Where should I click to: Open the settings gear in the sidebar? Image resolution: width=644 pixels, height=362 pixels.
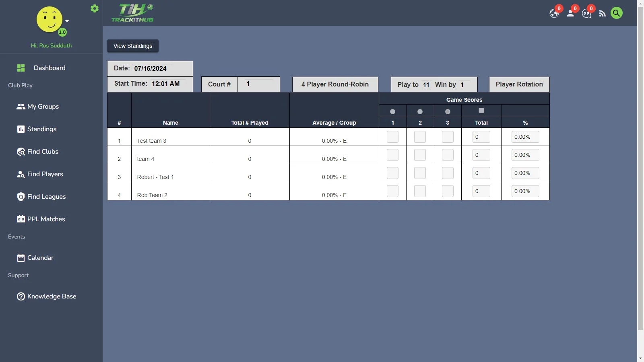95,8
